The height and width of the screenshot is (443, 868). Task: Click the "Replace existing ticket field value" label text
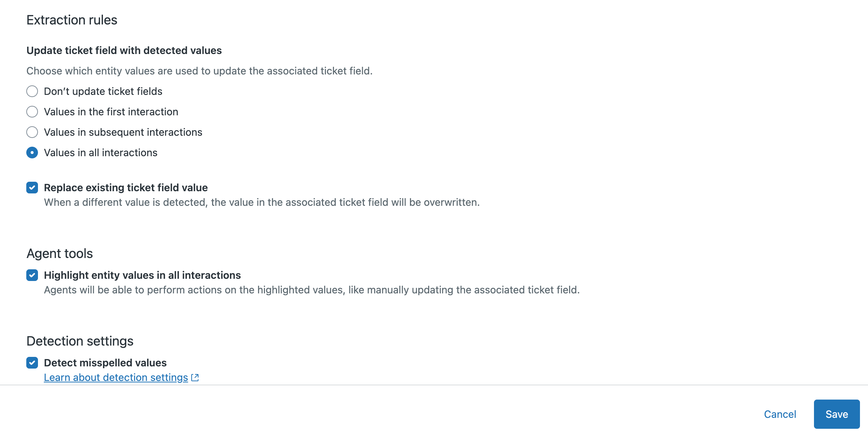[126, 188]
